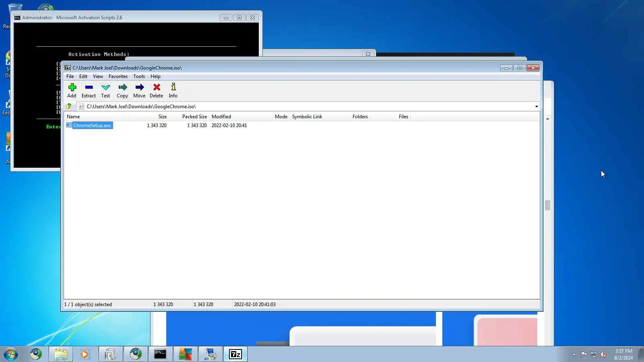Show hidden tray icons arrow
Screen dimensions: 644x362
(x=574, y=354)
